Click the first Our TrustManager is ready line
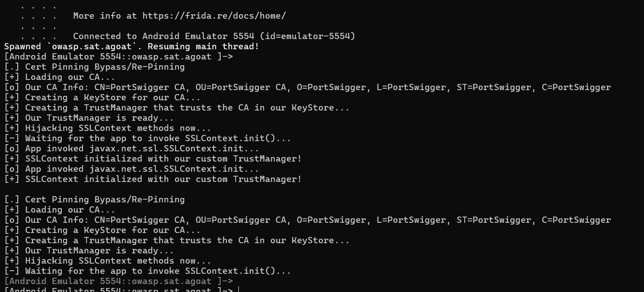The image size is (644, 292). click(x=99, y=118)
